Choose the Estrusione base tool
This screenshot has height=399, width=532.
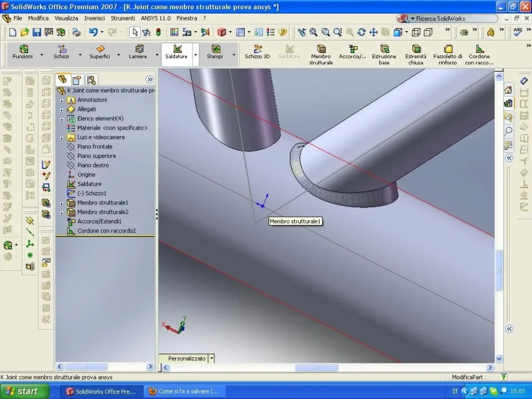coord(384,55)
